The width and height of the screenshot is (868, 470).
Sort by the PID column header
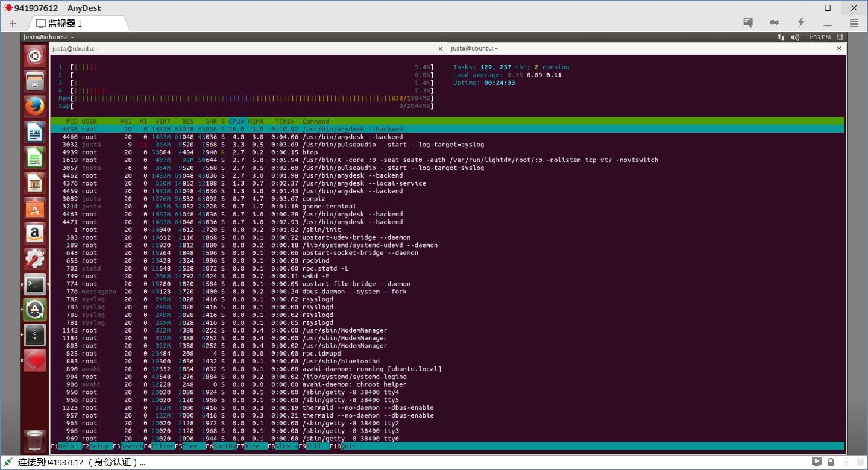click(x=72, y=121)
